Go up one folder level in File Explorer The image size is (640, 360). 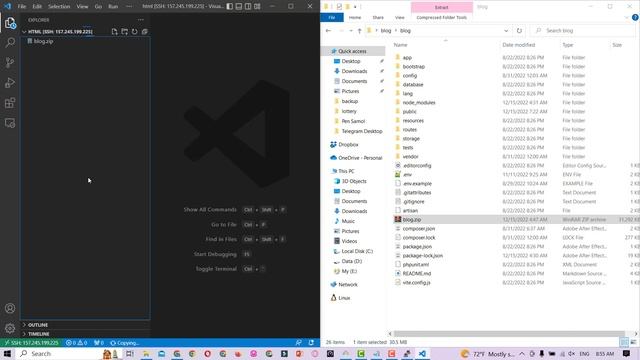click(x=360, y=31)
